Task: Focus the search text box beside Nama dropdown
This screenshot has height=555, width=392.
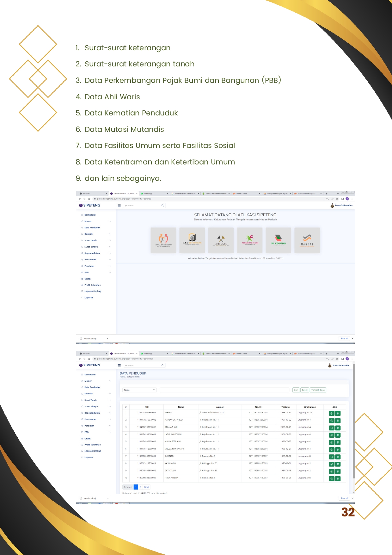Action: tap(224, 390)
